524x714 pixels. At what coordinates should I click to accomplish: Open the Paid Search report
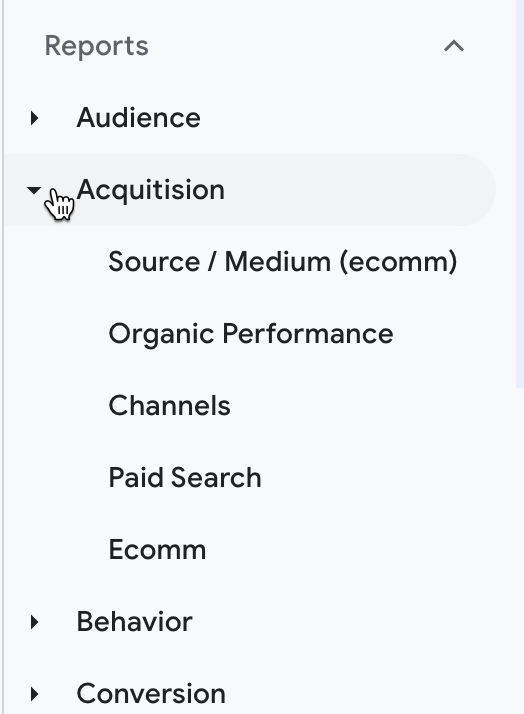(185, 477)
